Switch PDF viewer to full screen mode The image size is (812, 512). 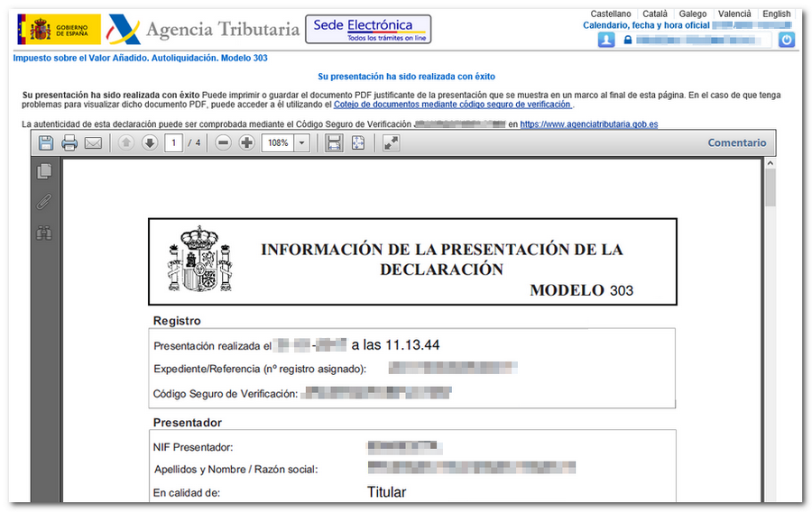click(391, 142)
